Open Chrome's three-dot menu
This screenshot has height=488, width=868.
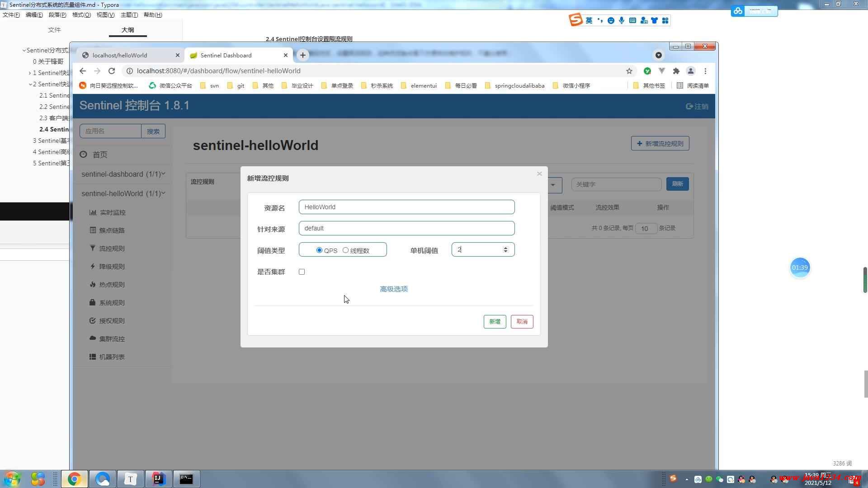pyautogui.click(x=705, y=71)
